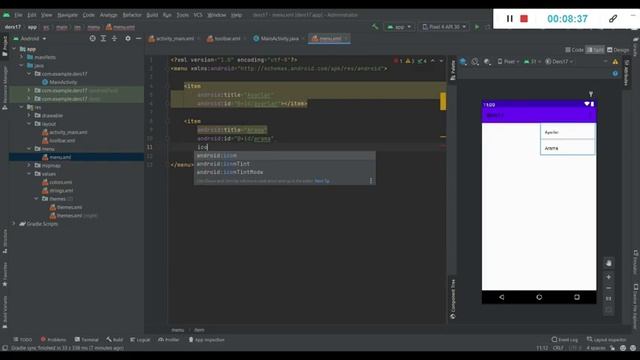Open the TODO tool window
The image size is (640, 360).
pyautogui.click(x=22, y=340)
